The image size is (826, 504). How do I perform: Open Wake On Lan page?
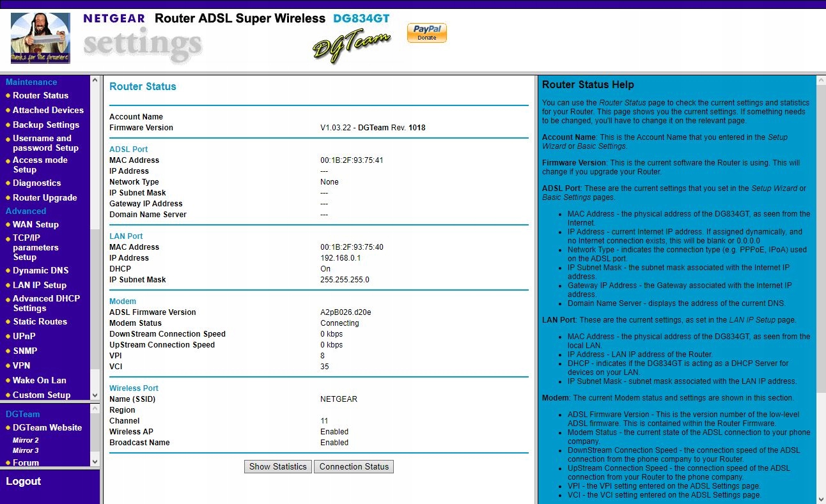(x=40, y=380)
